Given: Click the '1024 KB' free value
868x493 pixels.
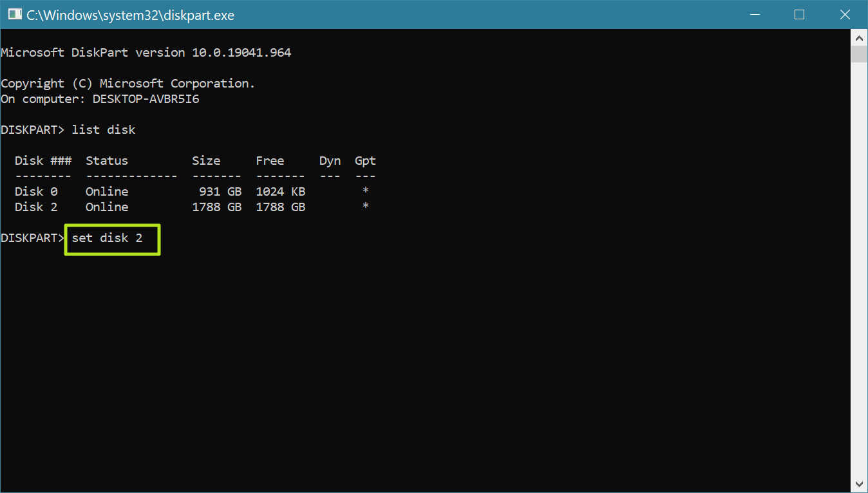Looking at the screenshot, I should (281, 192).
